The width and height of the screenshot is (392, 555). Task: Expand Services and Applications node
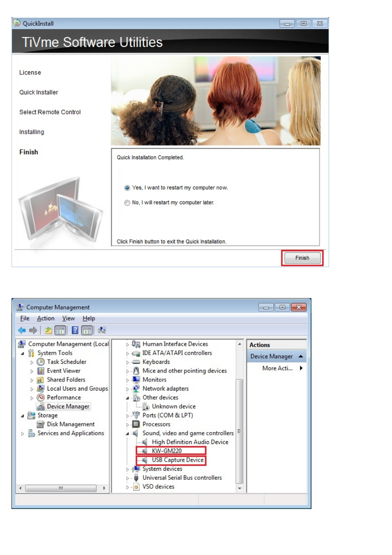click(23, 434)
